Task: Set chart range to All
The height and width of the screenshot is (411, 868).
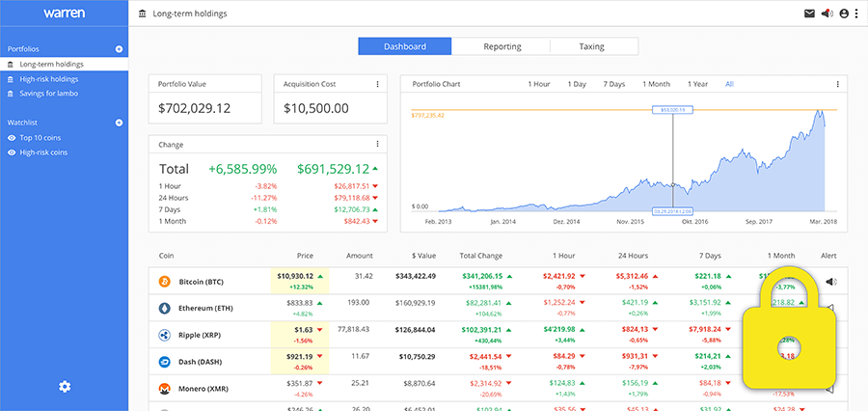Action: [730, 84]
